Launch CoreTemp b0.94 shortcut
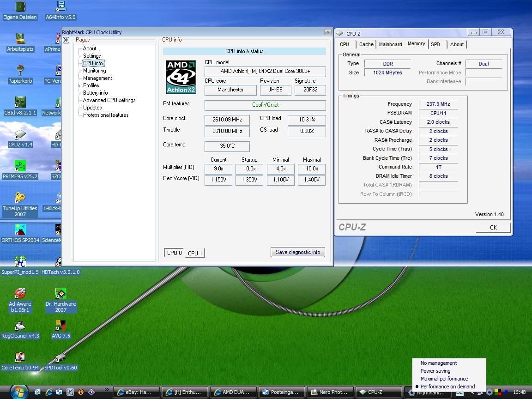Image resolution: width=532 pixels, height=399 pixels. [x=20, y=362]
